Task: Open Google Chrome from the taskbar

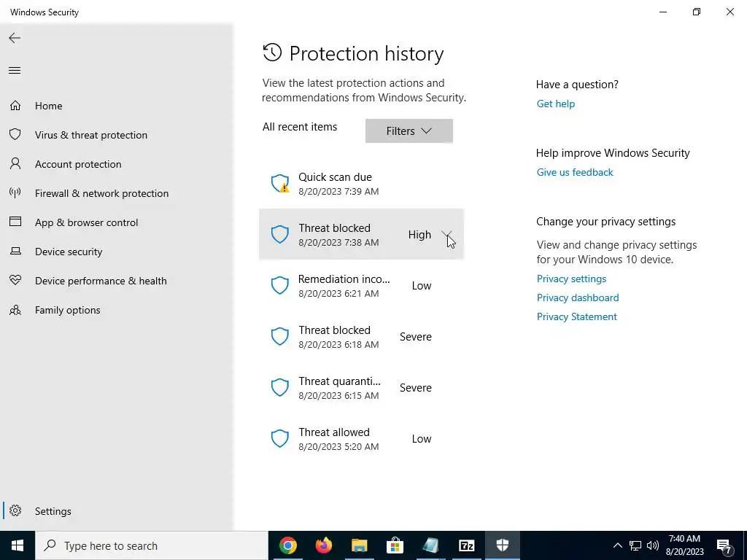Action: pyautogui.click(x=288, y=545)
